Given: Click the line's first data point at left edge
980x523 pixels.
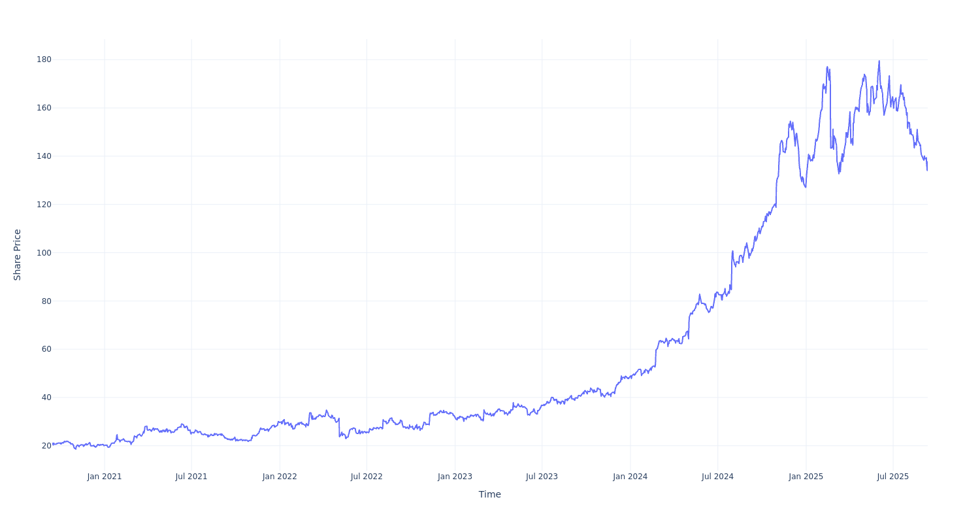Looking at the screenshot, I should [53, 444].
